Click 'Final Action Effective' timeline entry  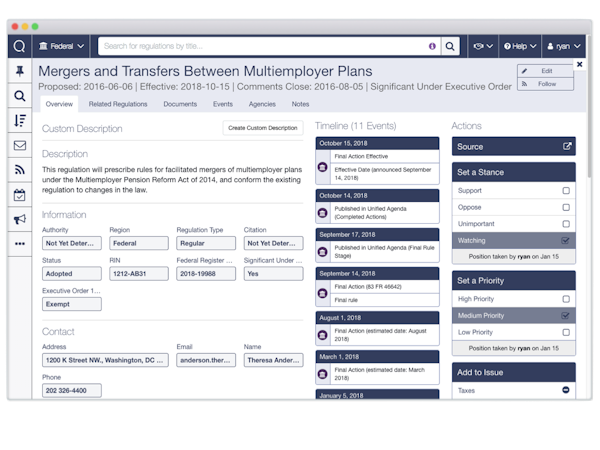pyautogui.click(x=384, y=156)
